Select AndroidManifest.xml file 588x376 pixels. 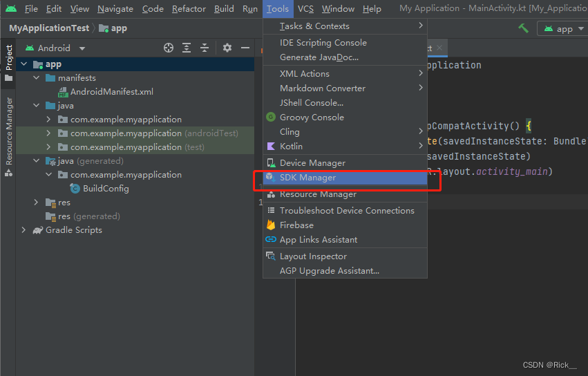[x=112, y=92]
